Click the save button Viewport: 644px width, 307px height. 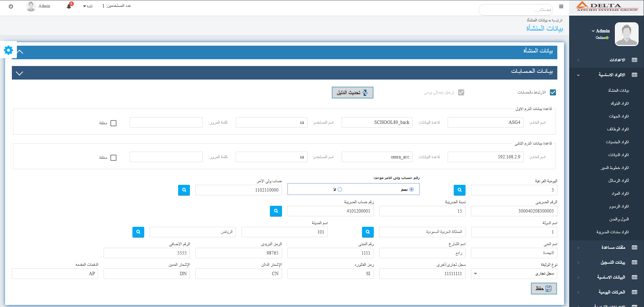coord(543,288)
